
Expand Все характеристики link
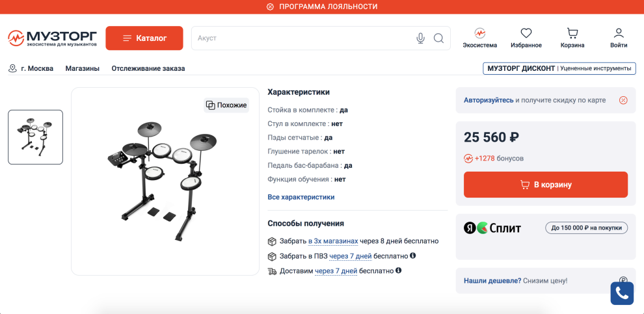301,197
